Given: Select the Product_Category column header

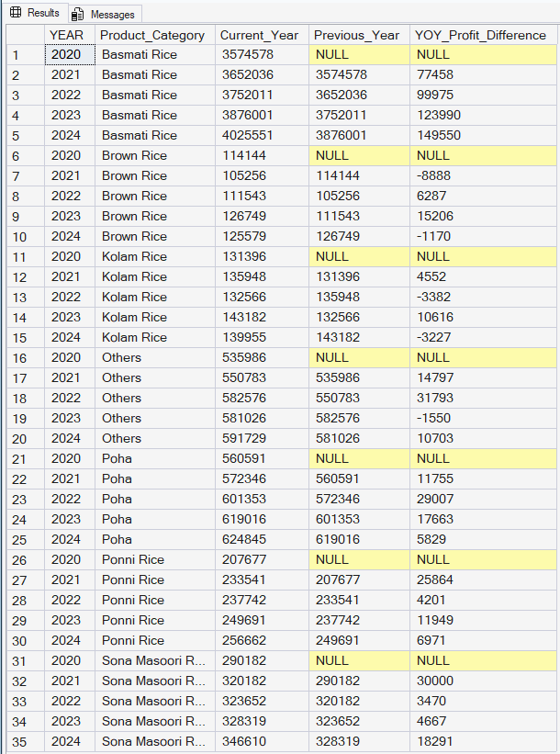Looking at the screenshot, I should pyautogui.click(x=154, y=35).
